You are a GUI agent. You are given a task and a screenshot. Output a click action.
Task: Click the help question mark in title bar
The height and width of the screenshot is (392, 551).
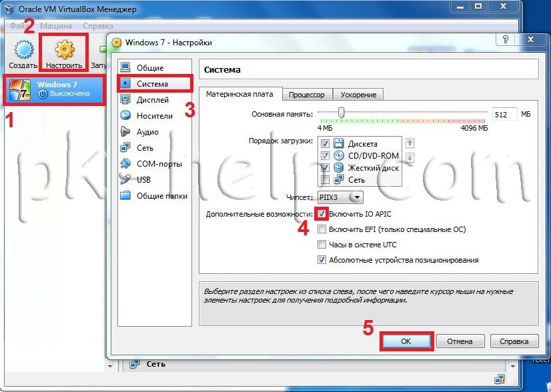coord(506,39)
